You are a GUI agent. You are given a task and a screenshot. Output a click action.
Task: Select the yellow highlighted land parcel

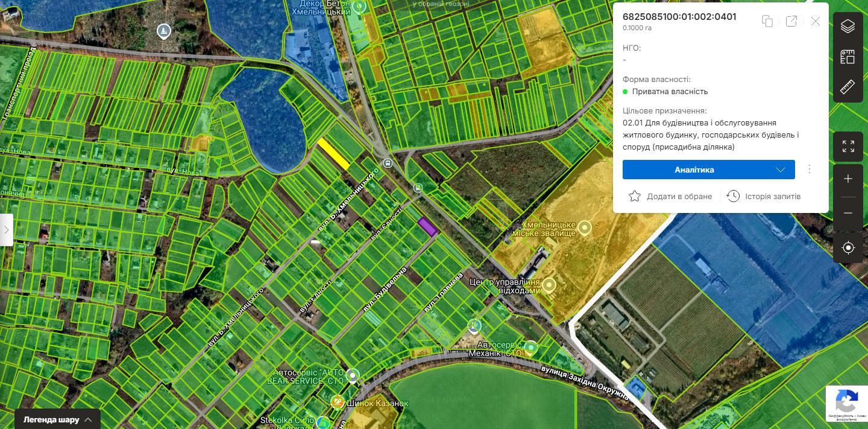tap(333, 154)
